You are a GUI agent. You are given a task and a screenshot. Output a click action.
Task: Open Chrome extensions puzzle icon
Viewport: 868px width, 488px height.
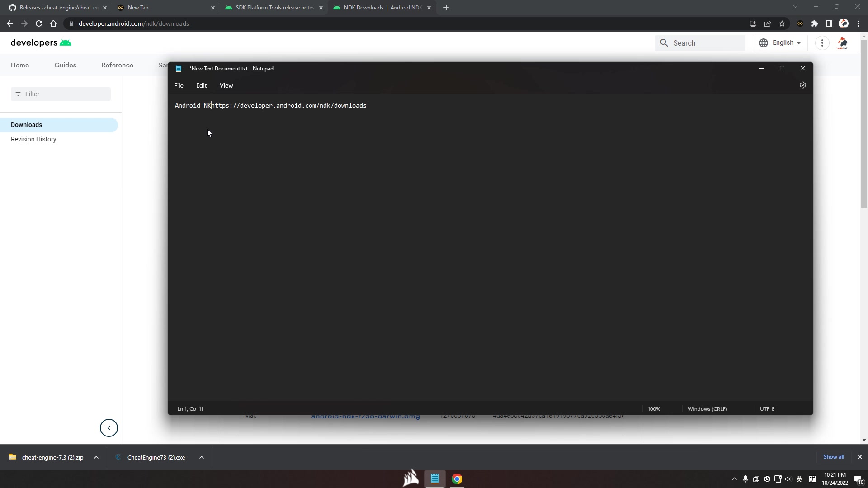click(814, 23)
